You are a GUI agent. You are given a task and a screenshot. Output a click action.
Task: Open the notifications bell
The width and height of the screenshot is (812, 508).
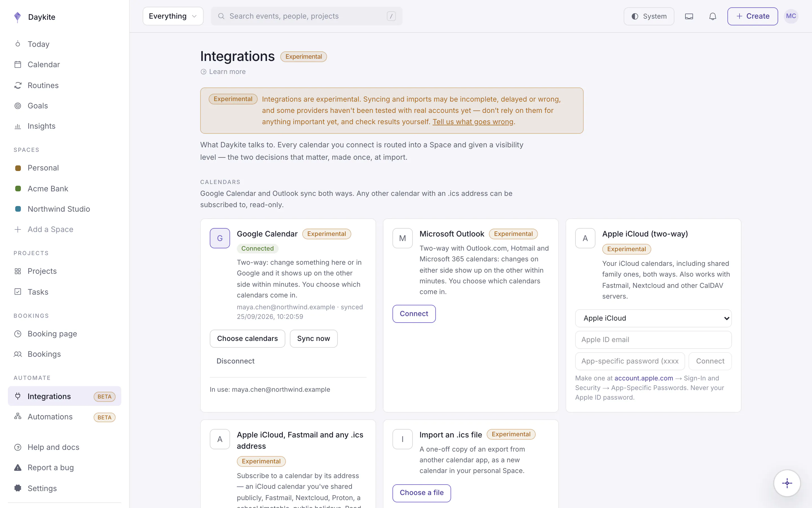[713, 16]
